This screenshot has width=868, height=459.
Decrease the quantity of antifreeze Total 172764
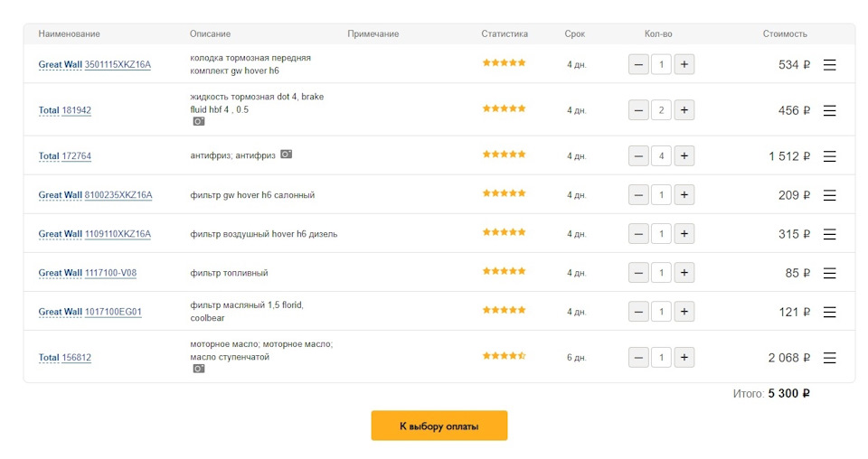[x=638, y=156]
